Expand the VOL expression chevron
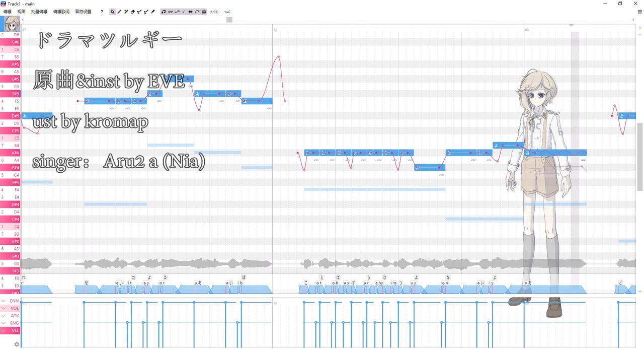 click(x=4, y=308)
